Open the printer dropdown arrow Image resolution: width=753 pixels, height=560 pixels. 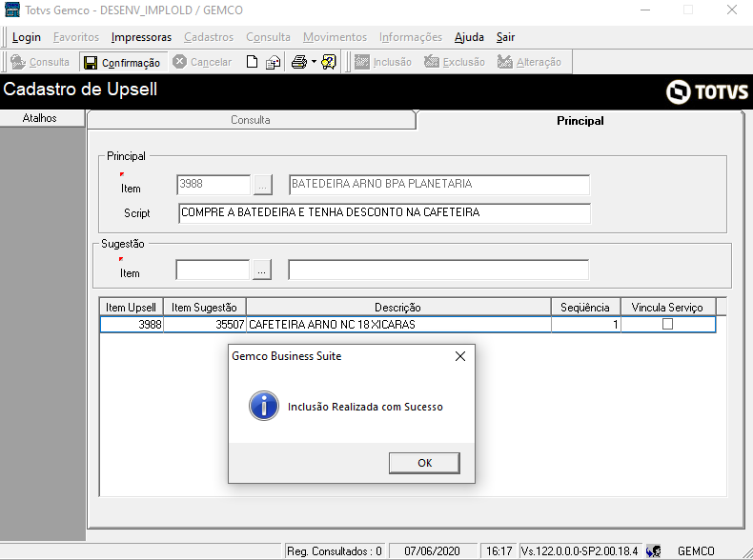314,62
